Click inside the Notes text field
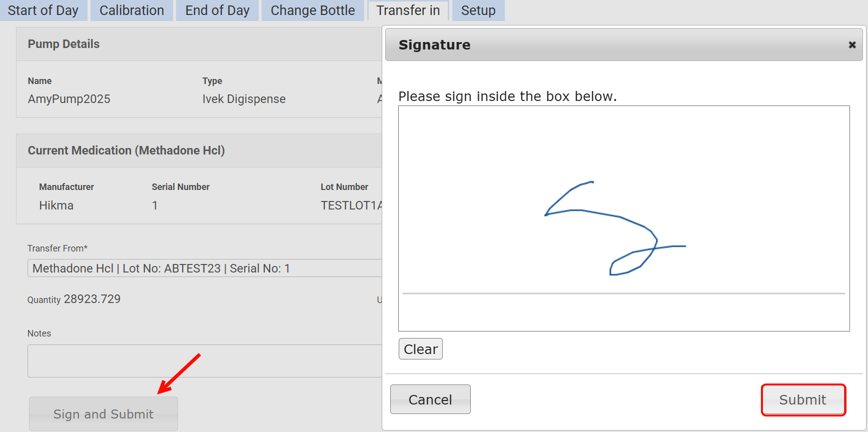Viewport: 868px width, 432px height. pos(204,360)
